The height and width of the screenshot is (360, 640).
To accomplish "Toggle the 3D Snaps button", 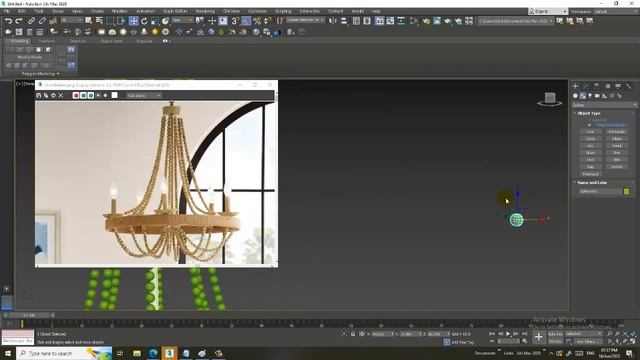I will (x=235, y=20).
